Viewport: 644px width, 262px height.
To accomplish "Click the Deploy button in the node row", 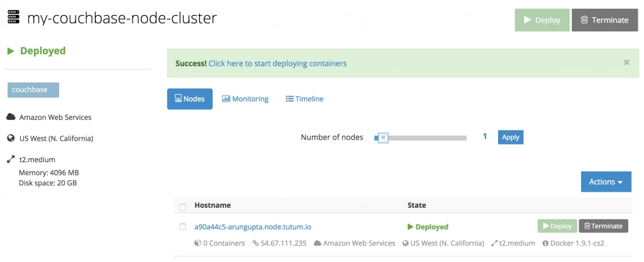I will (x=557, y=226).
